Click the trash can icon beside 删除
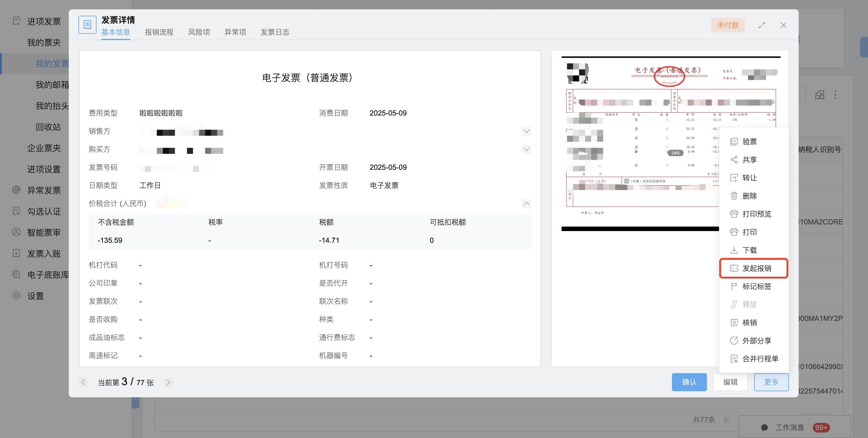Screen dimensions: 868x438 pyautogui.click(x=734, y=196)
